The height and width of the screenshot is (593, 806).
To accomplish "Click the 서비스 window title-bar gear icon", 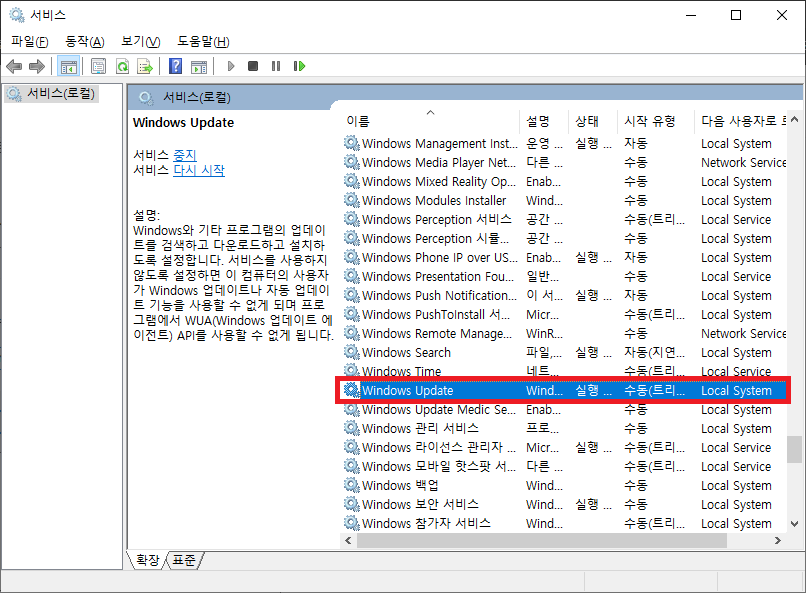I will click(17, 15).
